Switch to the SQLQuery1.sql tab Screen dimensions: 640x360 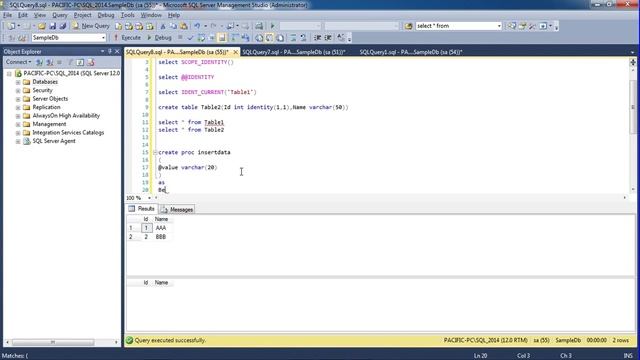point(411,52)
